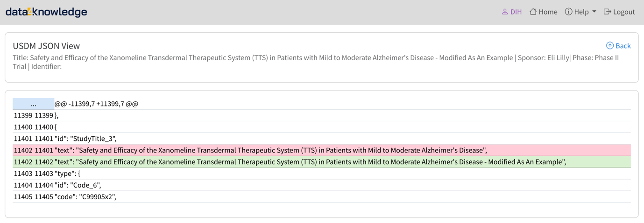Image resolution: width=644 pixels, height=223 pixels.
Task: Click the Logout text link
Action: pyautogui.click(x=624, y=12)
